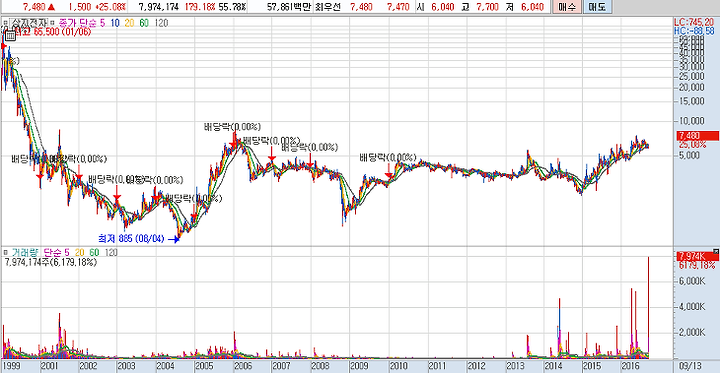Screen dimensions: 720x373
Task: Click the 2002 year label on time axis
Action: coord(88,366)
